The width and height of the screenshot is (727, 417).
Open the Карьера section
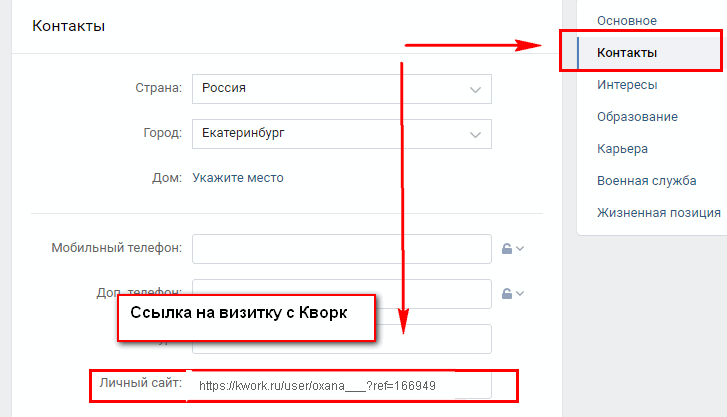tap(622, 149)
